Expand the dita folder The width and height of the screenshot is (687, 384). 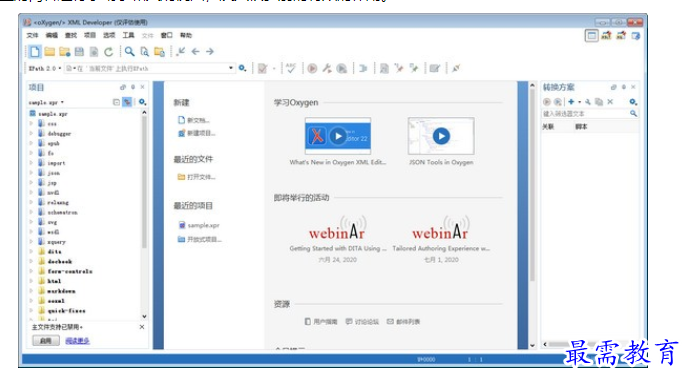(x=31, y=252)
